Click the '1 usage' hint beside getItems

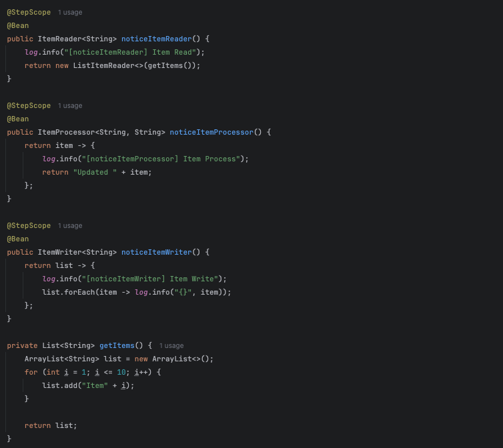pos(171,346)
